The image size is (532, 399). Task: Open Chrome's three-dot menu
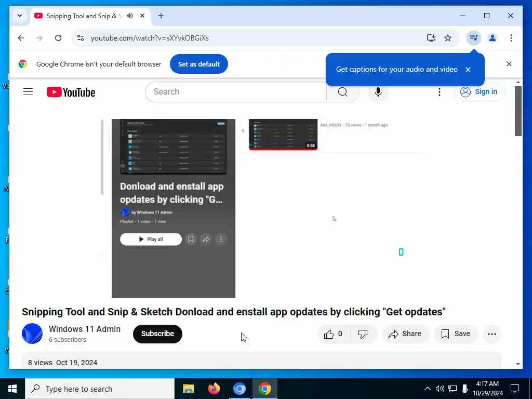pos(511,37)
